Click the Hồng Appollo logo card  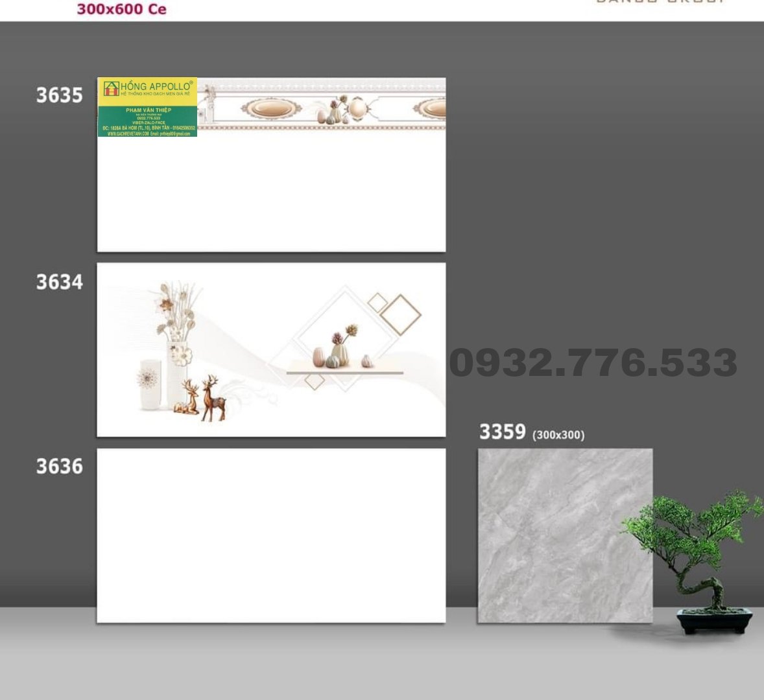[x=147, y=107]
